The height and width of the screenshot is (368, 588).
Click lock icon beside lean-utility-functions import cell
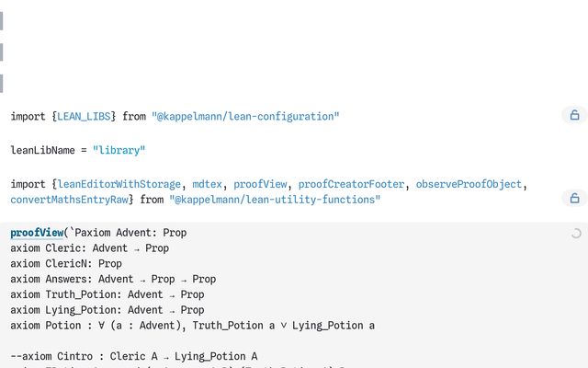(x=574, y=198)
